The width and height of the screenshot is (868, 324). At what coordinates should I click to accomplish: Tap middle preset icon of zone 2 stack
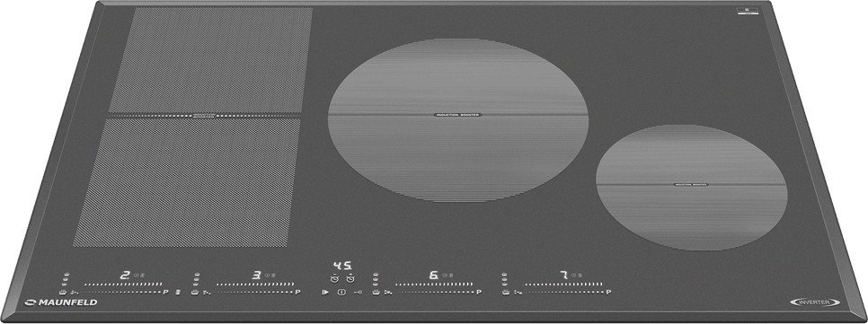(66, 280)
